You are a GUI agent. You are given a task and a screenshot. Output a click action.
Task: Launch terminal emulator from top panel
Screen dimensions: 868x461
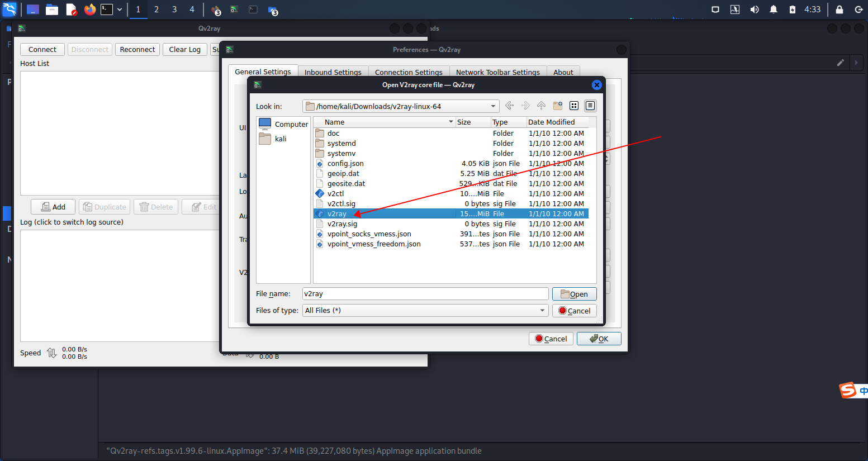107,9
